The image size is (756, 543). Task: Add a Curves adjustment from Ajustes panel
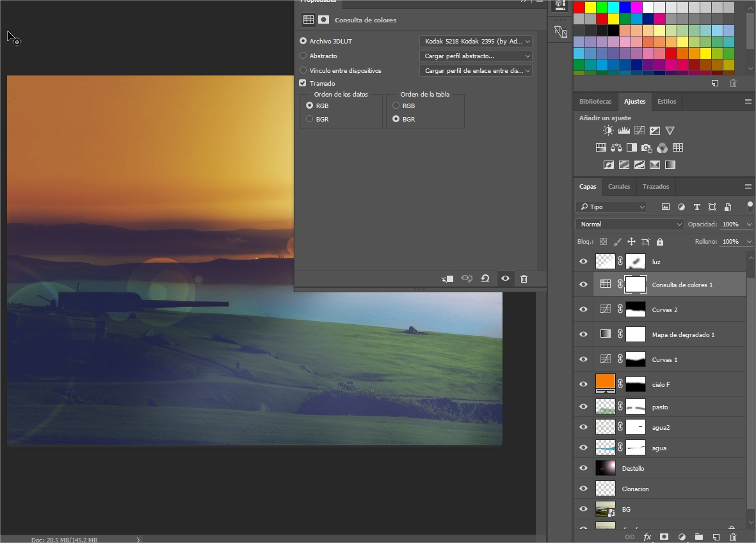[639, 130]
